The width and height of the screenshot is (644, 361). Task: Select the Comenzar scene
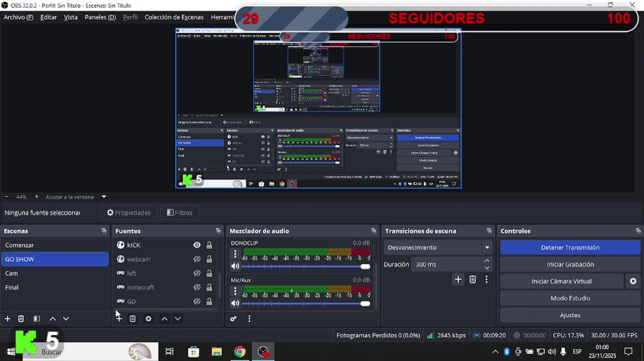point(54,245)
